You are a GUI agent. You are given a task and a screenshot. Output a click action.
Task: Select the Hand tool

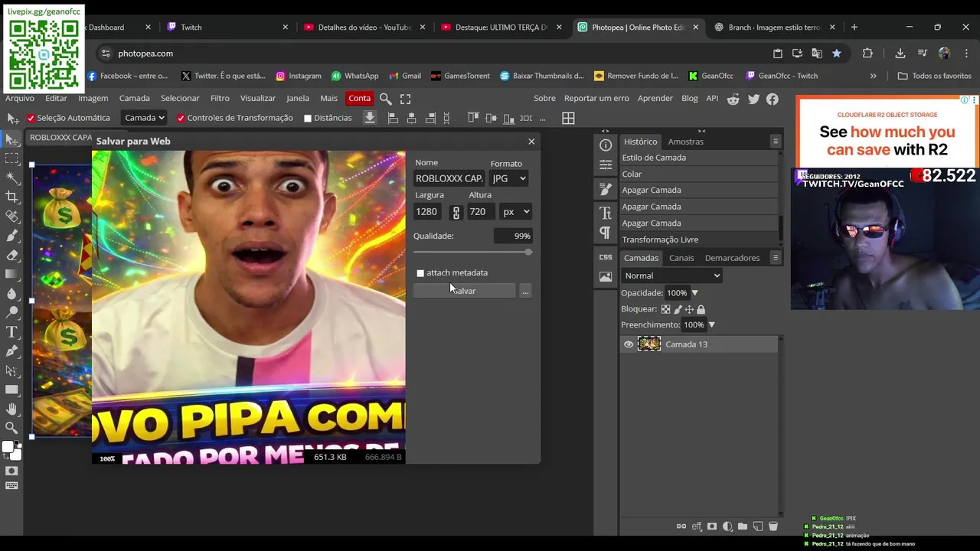[11, 409]
